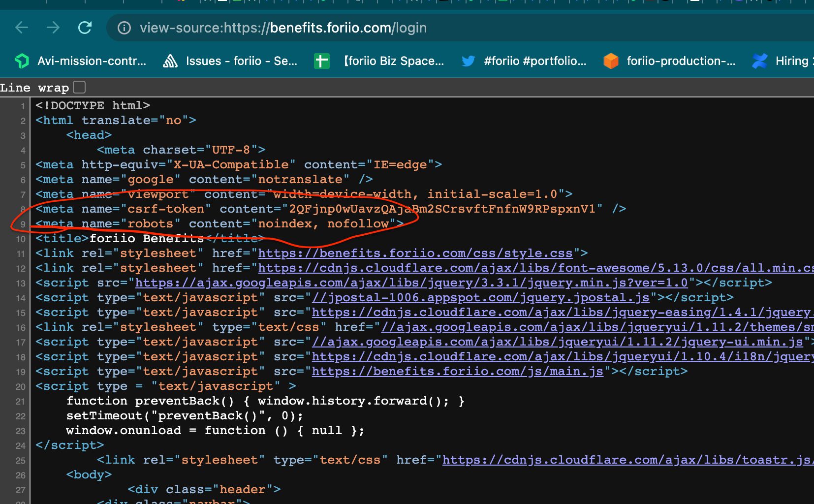
Task: Open the jquery-easing cloudflare link
Action: click(x=561, y=313)
